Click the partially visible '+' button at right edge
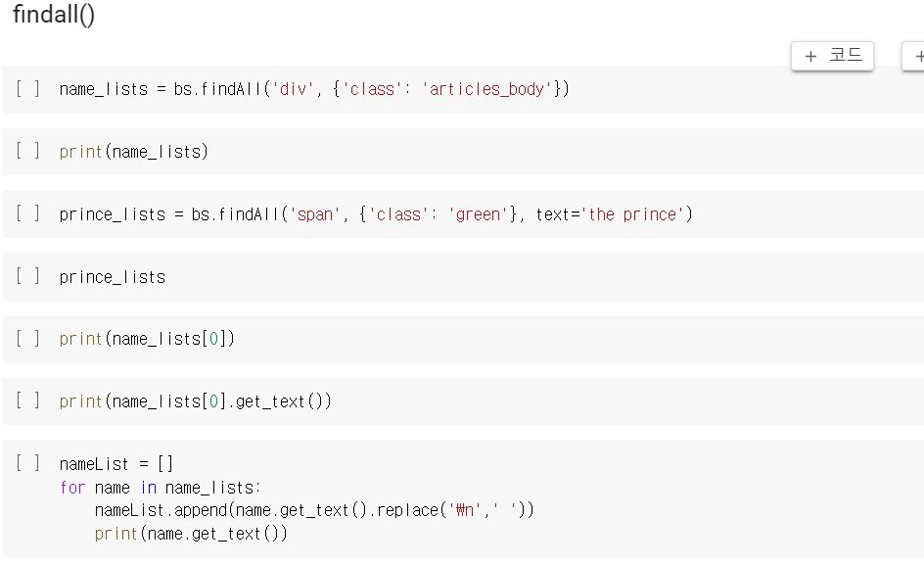 [914, 56]
